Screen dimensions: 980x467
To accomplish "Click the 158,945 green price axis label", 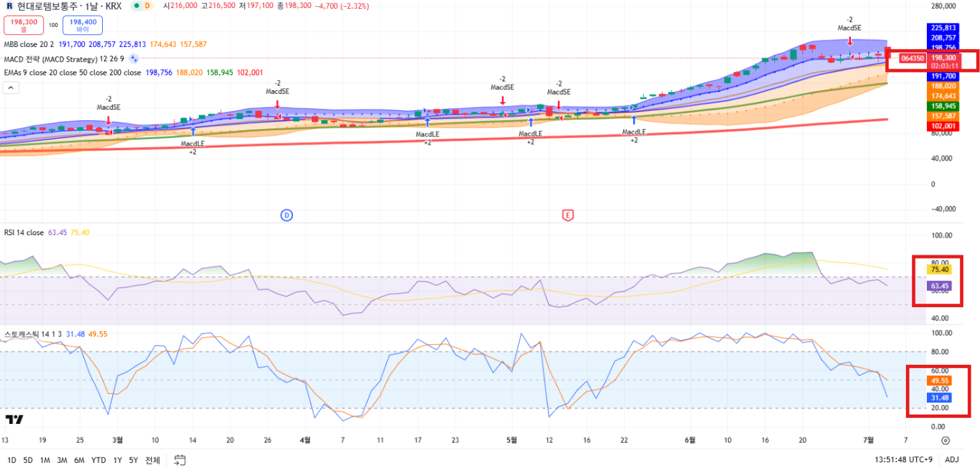I will tap(942, 106).
